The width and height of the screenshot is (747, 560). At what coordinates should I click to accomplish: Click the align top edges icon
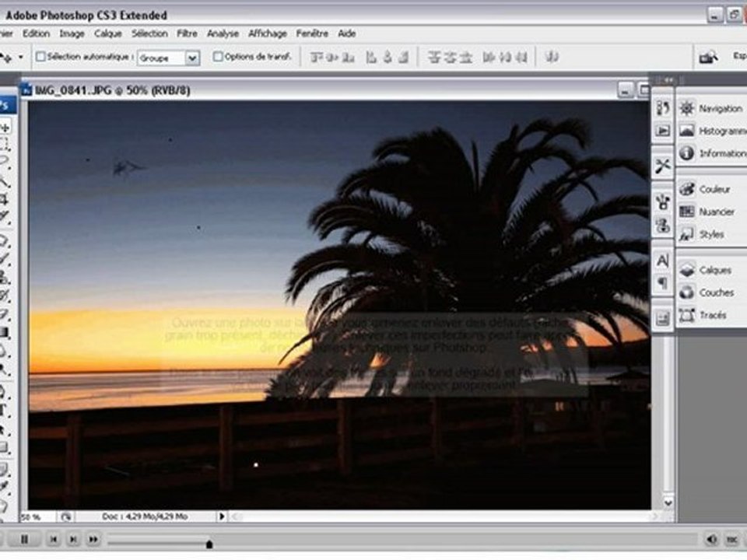pos(317,58)
